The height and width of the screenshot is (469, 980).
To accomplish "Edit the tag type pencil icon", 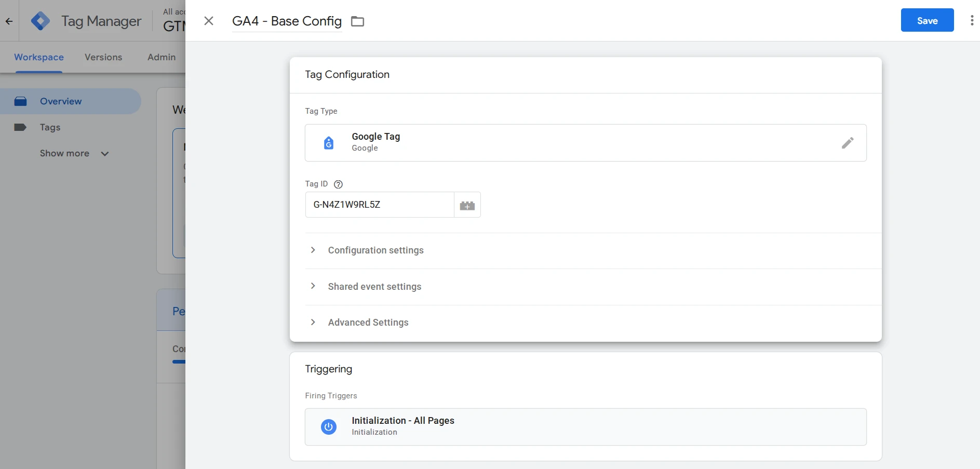I will pyautogui.click(x=848, y=143).
